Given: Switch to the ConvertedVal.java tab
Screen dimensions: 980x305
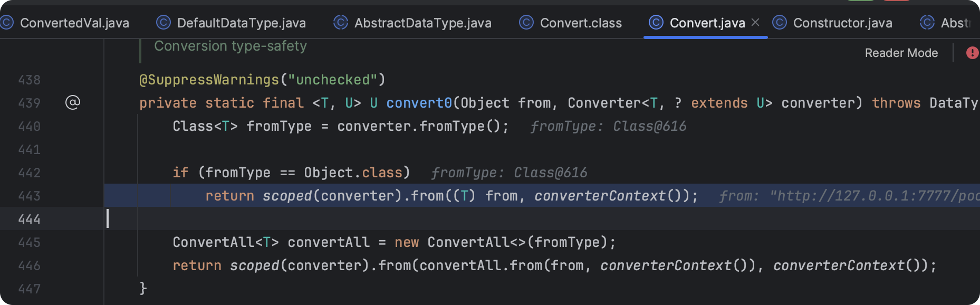Looking at the screenshot, I should pos(74,23).
